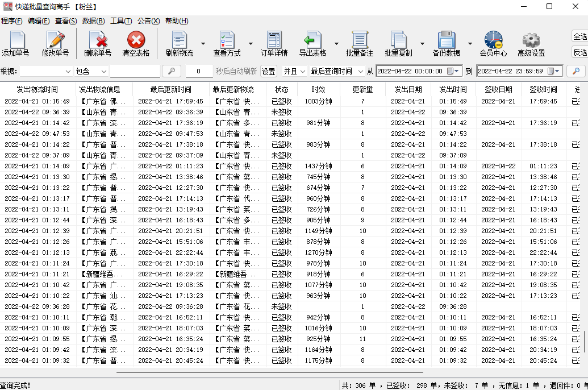Expand the 备份数据 dropdown arrow
Image resolution: width=588 pixels, height=390 pixels.
[470, 44]
